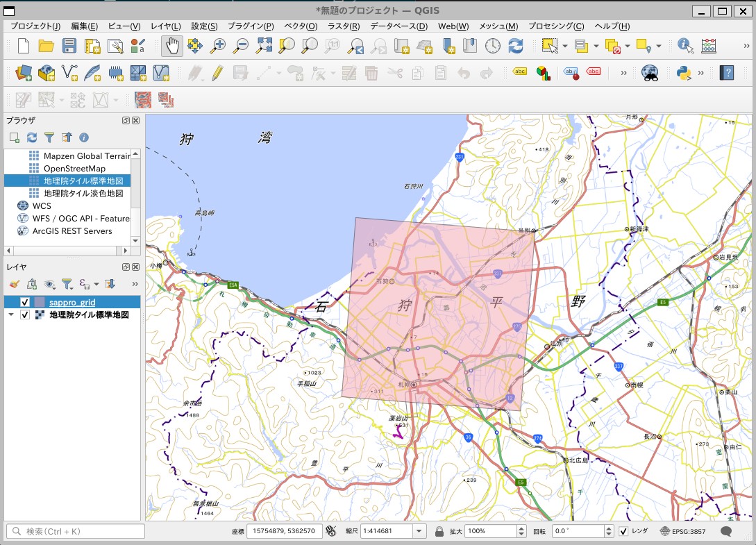Screen dimensions: 756x545
Task: Close the ブラウザ panel
Action: pos(136,121)
